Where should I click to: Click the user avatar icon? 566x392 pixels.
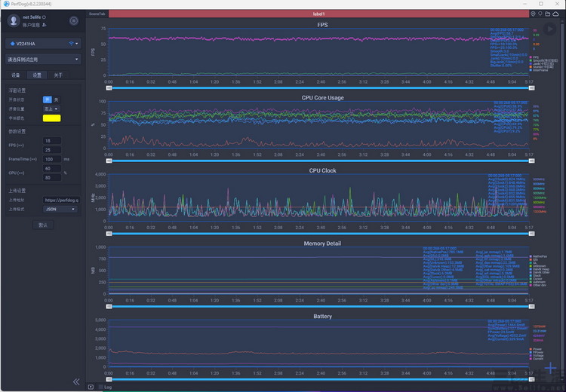point(14,20)
